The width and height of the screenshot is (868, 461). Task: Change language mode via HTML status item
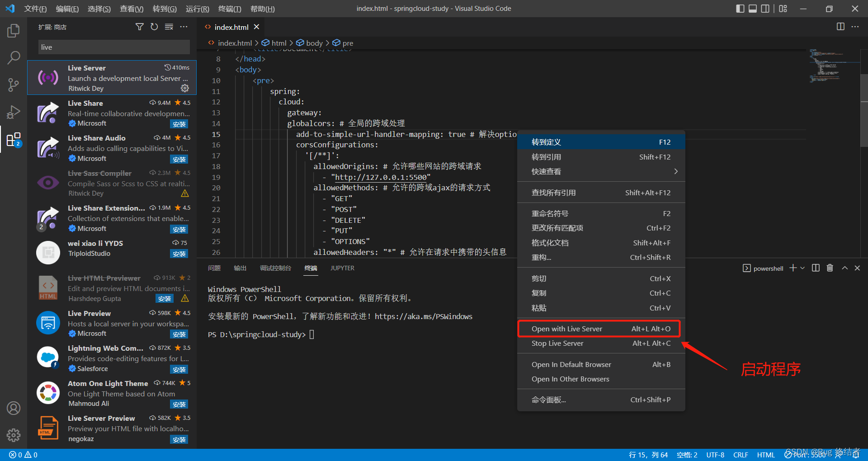(766, 455)
